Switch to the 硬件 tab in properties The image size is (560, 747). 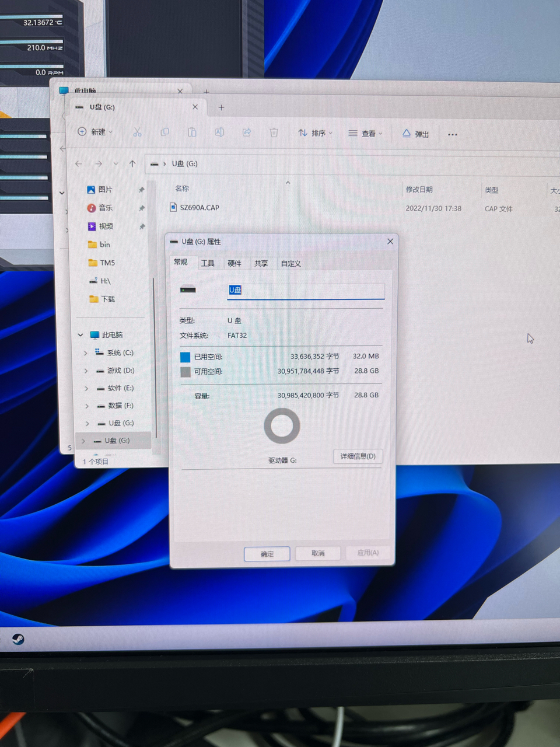234,263
